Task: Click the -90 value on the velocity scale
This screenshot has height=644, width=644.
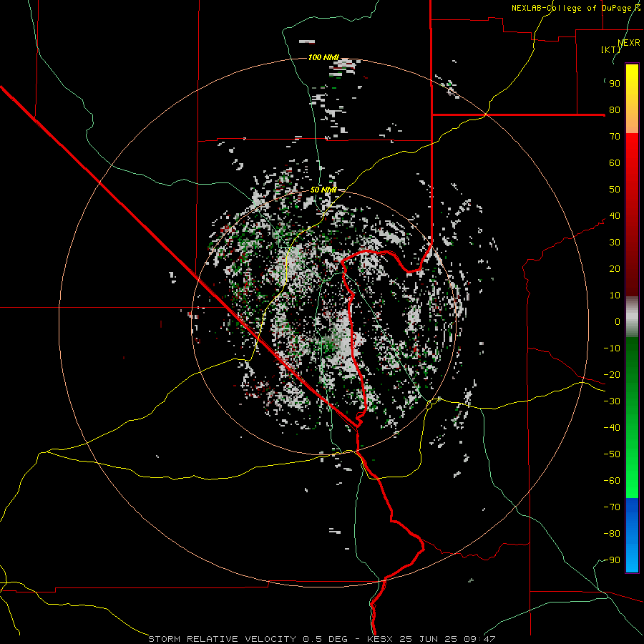Action: tap(612, 560)
